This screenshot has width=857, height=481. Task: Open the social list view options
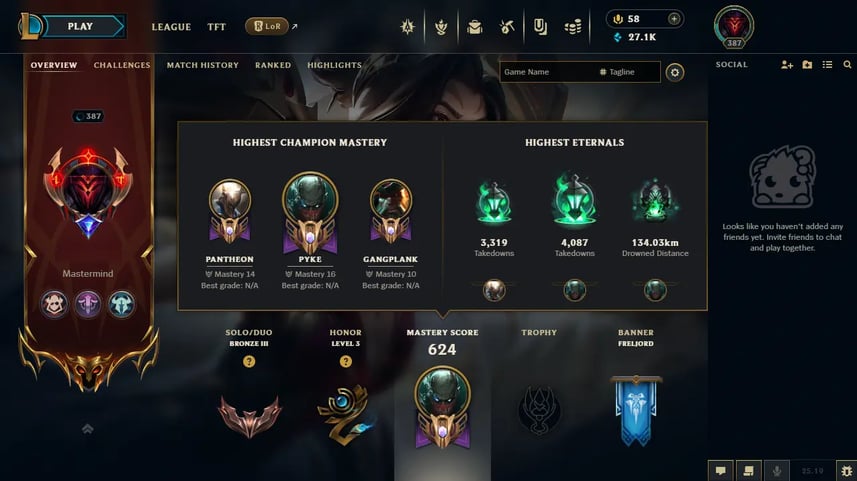coord(827,64)
